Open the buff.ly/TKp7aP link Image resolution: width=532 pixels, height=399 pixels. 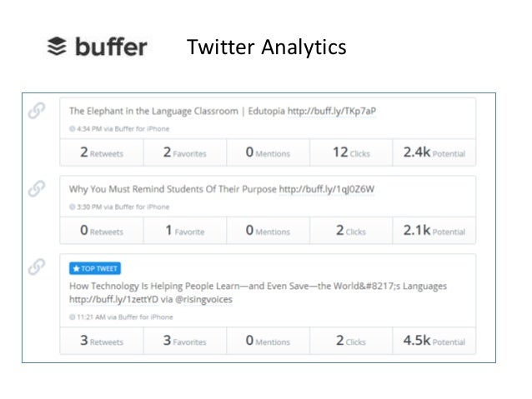point(332,111)
